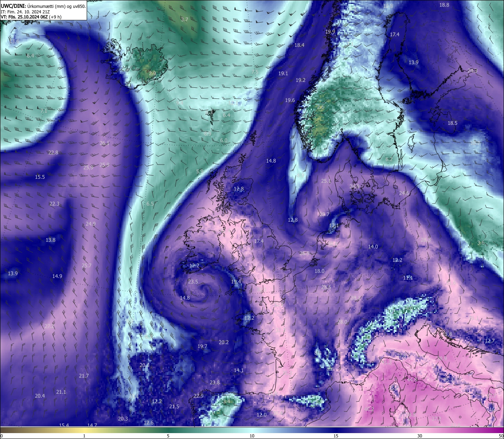Click the title line 'UWC/DINI: Úrkomumætti (mm) og uv850.'
The image size is (504, 439).
coord(43,6)
